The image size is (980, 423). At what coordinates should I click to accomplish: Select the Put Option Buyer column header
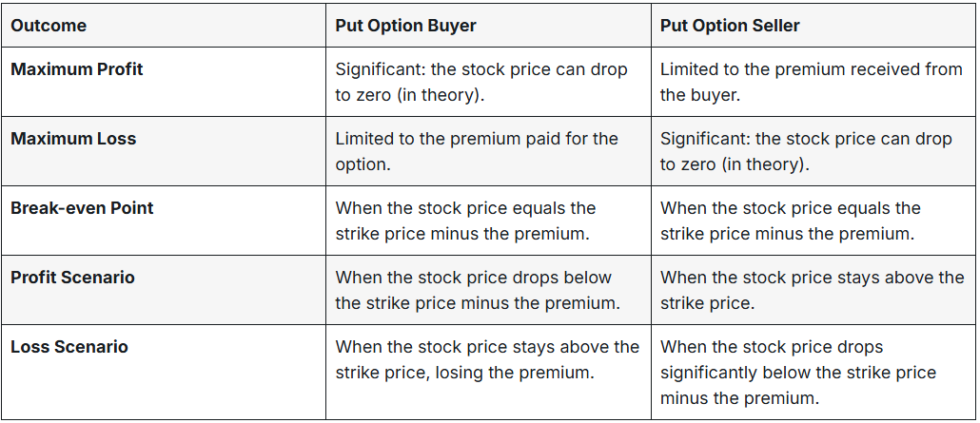405,26
